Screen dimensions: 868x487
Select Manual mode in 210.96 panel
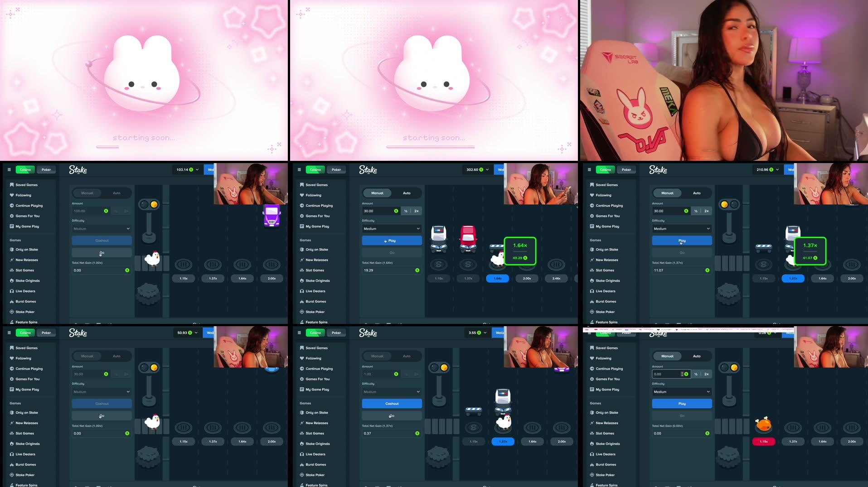coord(667,193)
